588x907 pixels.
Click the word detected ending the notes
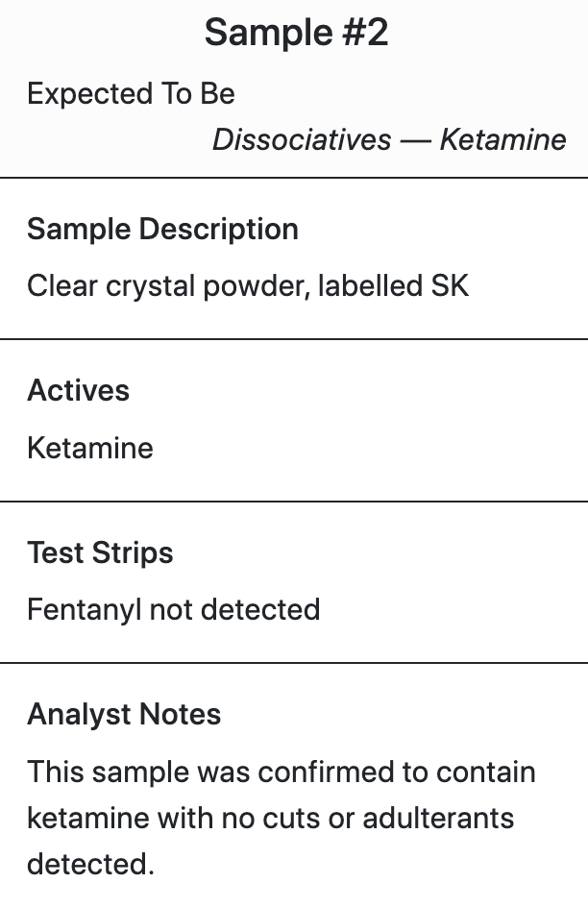pos(90,864)
